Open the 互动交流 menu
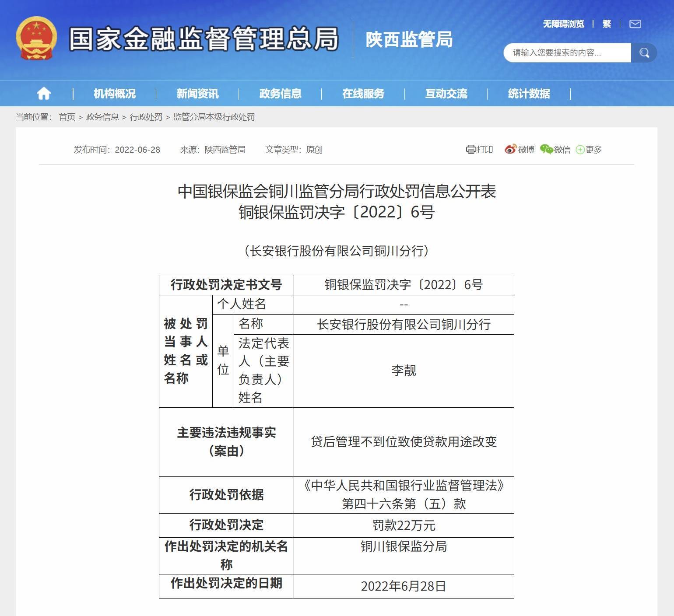Image resolution: width=674 pixels, height=616 pixels. pyautogui.click(x=446, y=94)
